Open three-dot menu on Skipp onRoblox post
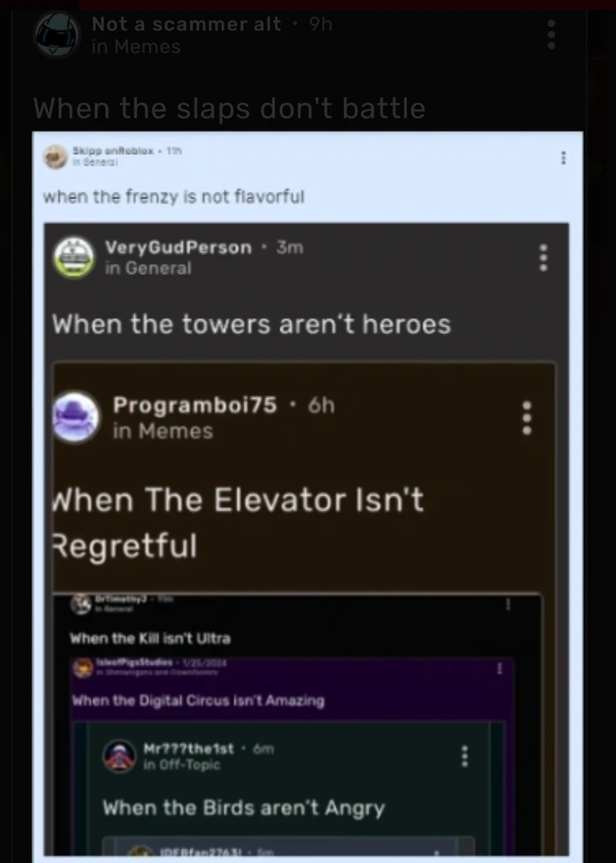Viewport: 616px width, 863px height. point(563,158)
